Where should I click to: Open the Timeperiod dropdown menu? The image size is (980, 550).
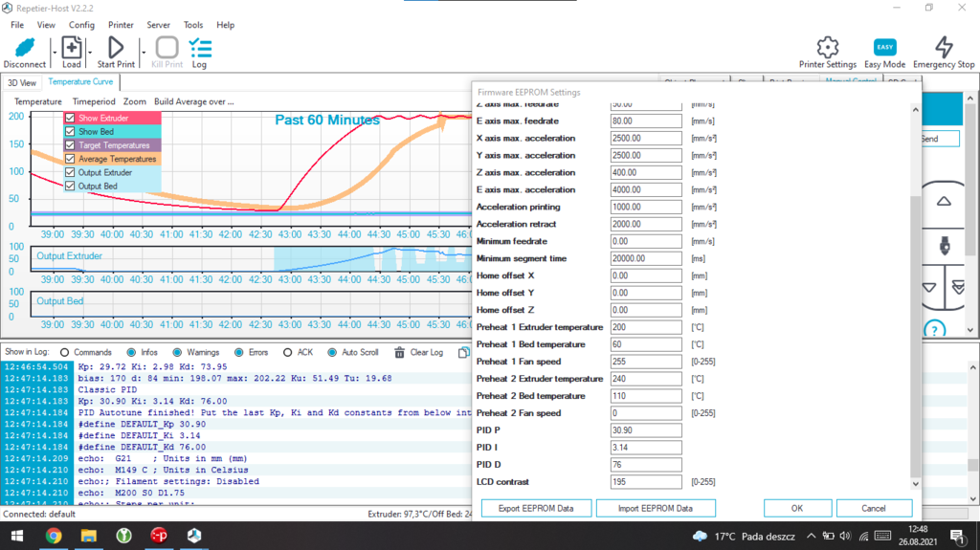[94, 101]
